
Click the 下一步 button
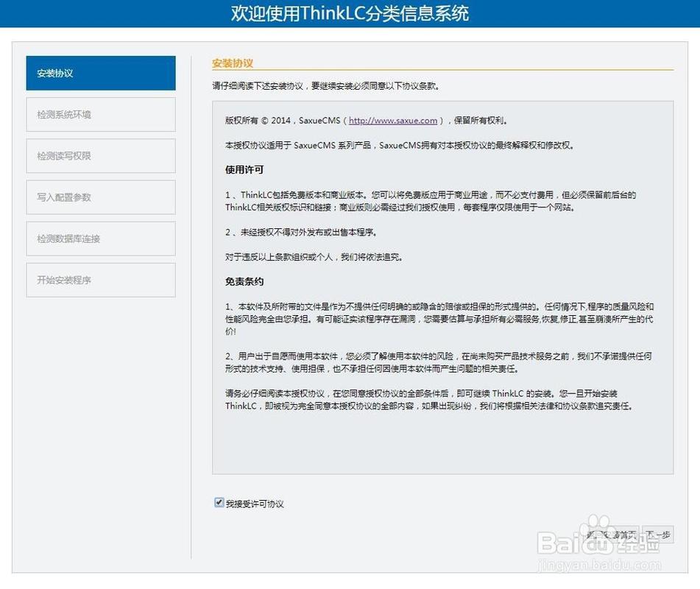click(658, 535)
